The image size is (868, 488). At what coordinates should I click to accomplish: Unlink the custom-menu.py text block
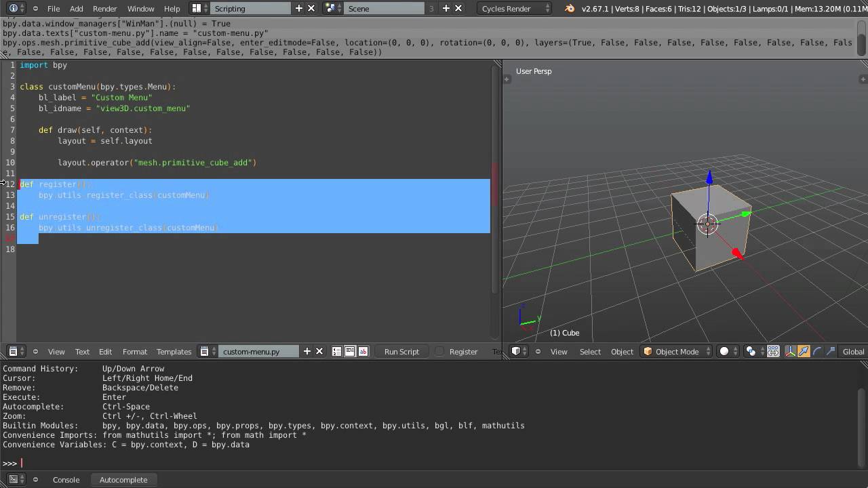[320, 351]
